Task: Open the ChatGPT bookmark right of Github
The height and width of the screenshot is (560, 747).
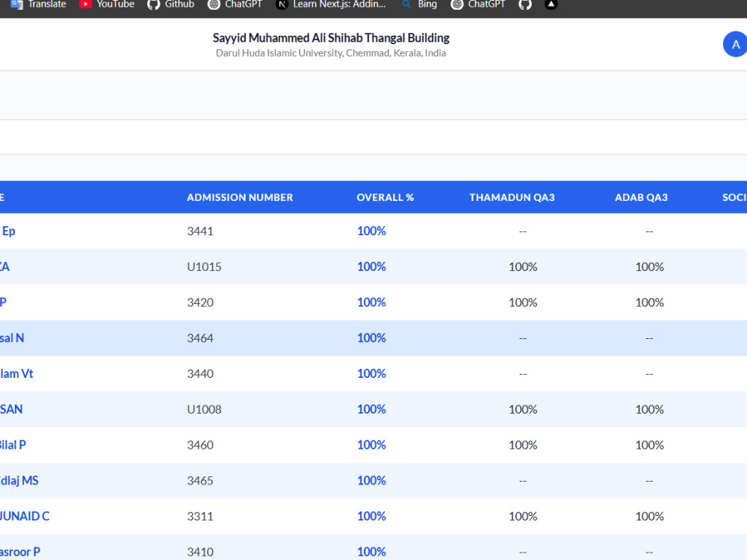Action: click(235, 4)
